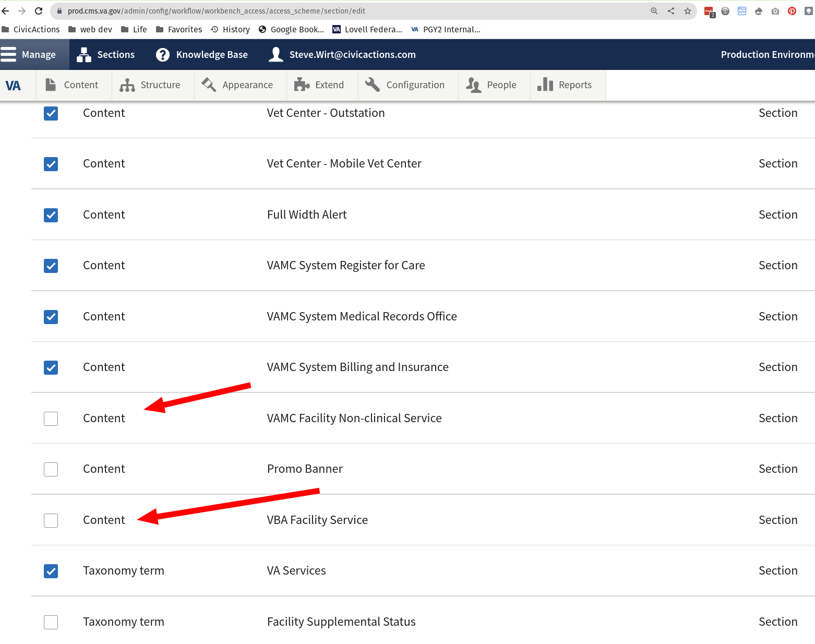Viewport: 815px width, 644px height.
Task: Click the People users icon
Action: (473, 85)
